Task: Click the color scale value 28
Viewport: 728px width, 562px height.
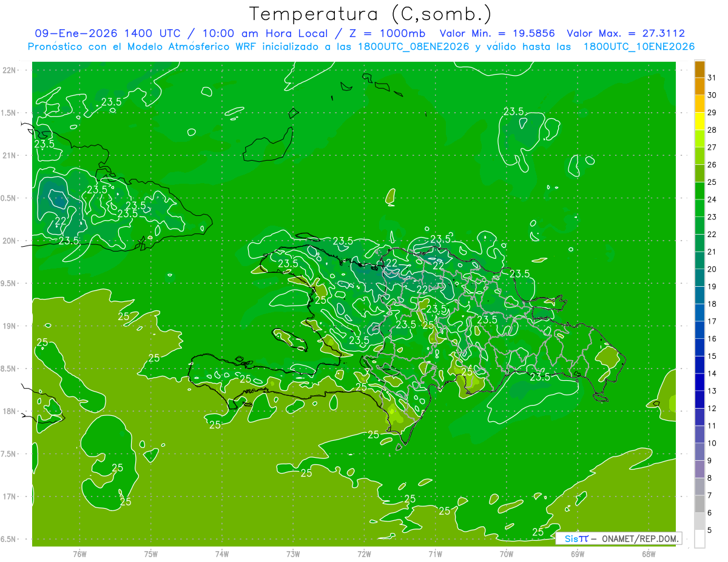Action: [x=712, y=130]
